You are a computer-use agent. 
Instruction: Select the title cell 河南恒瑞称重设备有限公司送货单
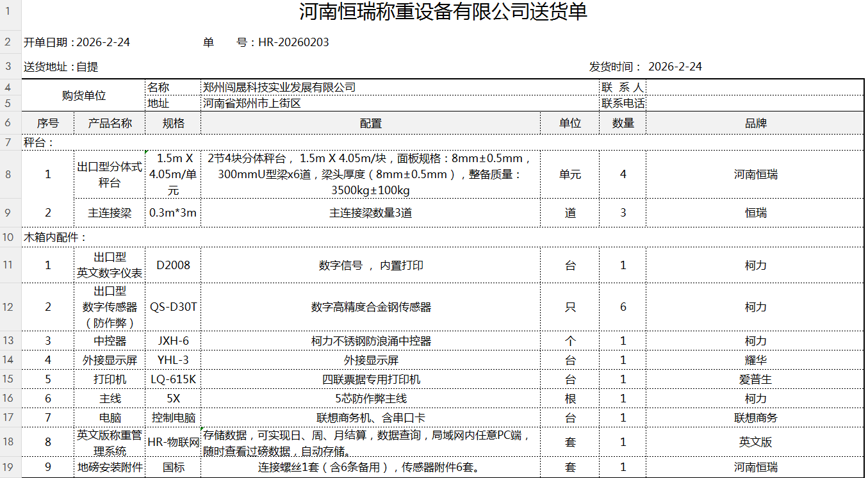pos(442,13)
